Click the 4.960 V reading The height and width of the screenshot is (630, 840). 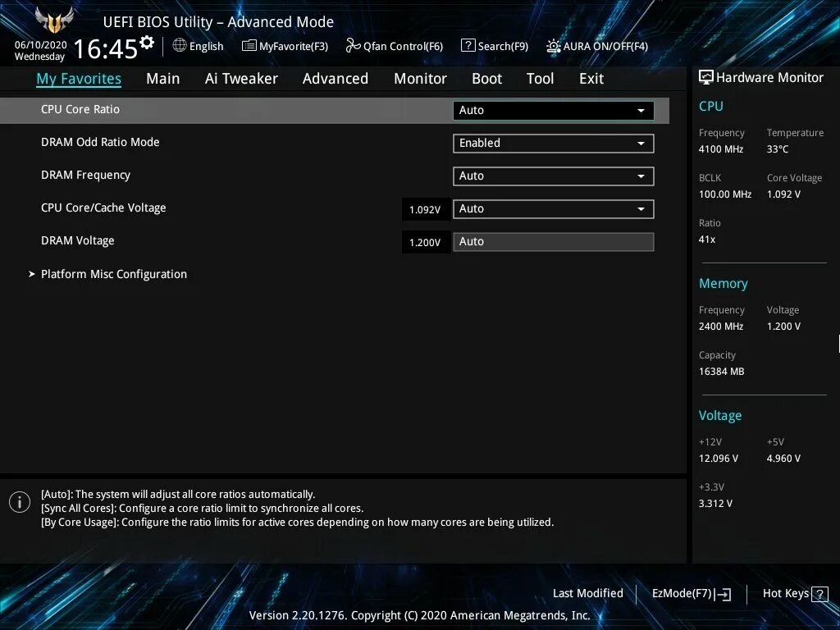(x=783, y=458)
